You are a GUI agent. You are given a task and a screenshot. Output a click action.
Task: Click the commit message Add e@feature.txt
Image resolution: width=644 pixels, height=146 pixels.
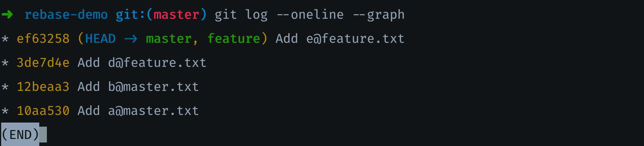[340, 39]
